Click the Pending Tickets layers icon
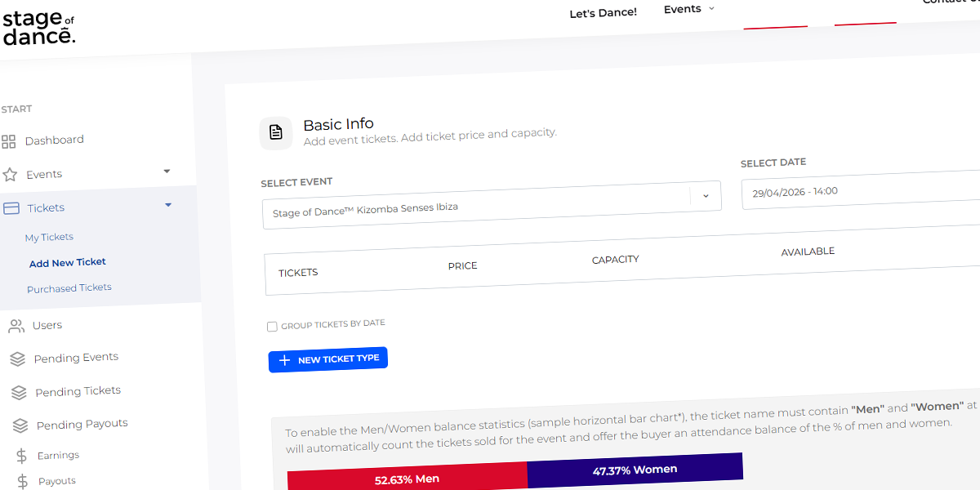 click(19, 393)
